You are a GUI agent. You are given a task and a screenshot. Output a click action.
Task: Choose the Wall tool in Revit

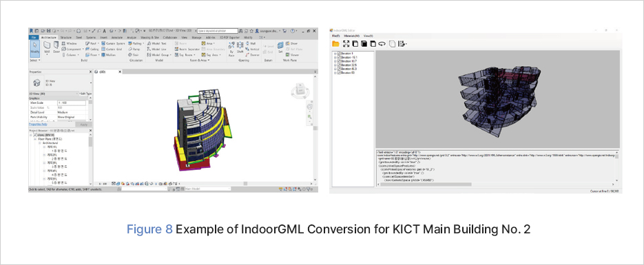[x=47, y=47]
